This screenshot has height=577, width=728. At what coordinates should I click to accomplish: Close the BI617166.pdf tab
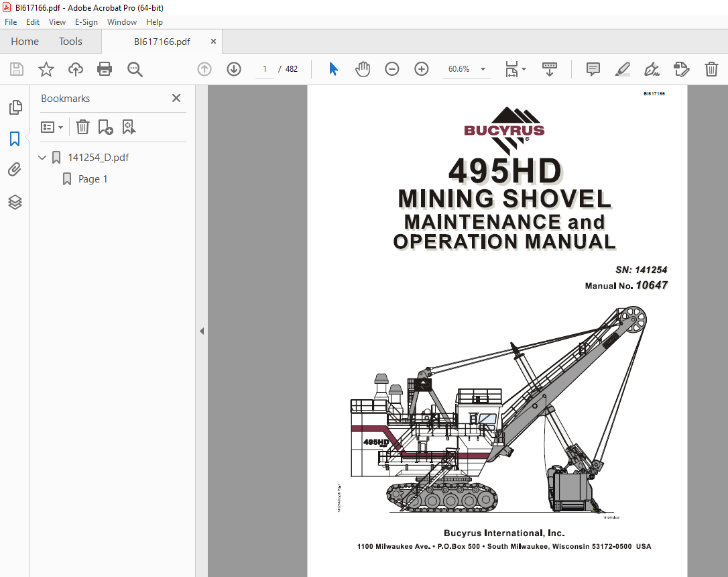pos(213,42)
